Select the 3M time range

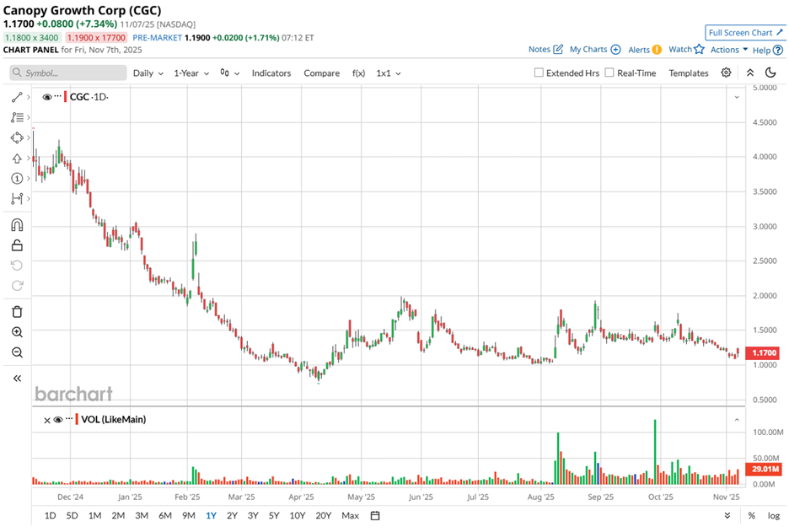[142, 515]
